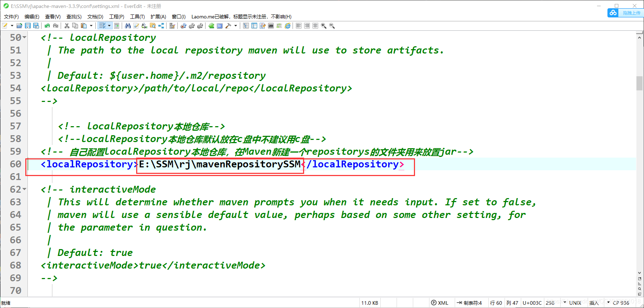This screenshot has width=644, height=308.
Task: Collapse the fold marker at line 50
Action: (x=24, y=37)
